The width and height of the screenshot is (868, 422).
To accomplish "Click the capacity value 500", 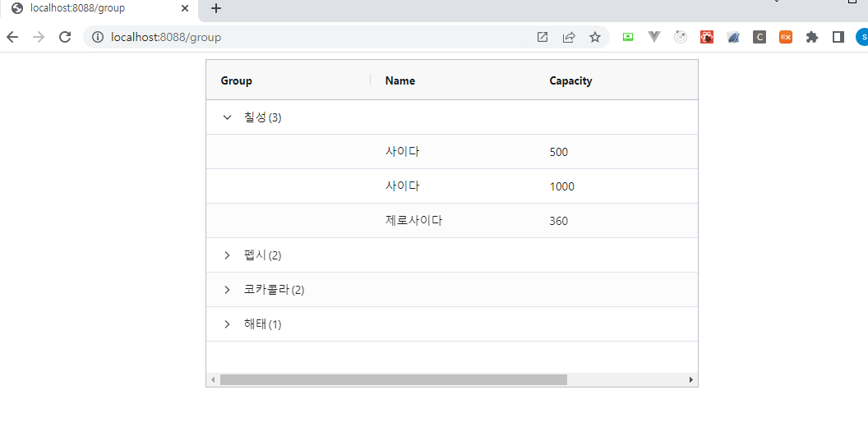I will click(559, 152).
